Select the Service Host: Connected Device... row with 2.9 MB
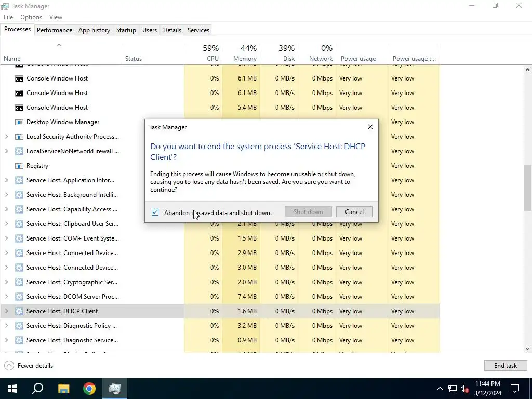This screenshot has height=399, width=532. pyautogui.click(x=220, y=253)
